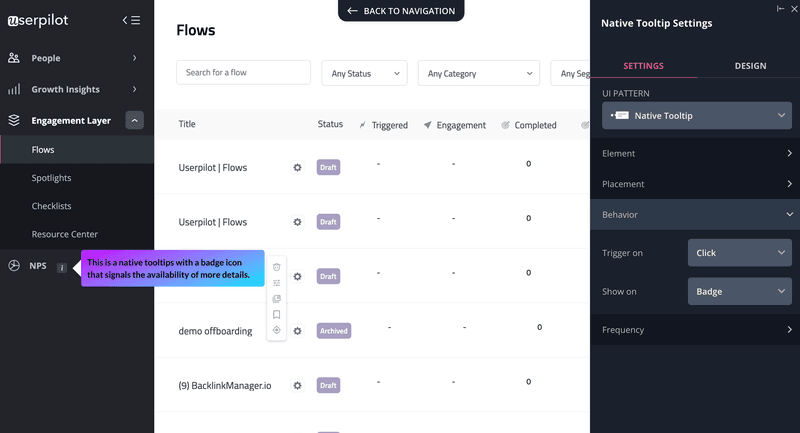The image size is (800, 433).
Task: Click the info badge next to NPS
Action: pyautogui.click(x=62, y=267)
